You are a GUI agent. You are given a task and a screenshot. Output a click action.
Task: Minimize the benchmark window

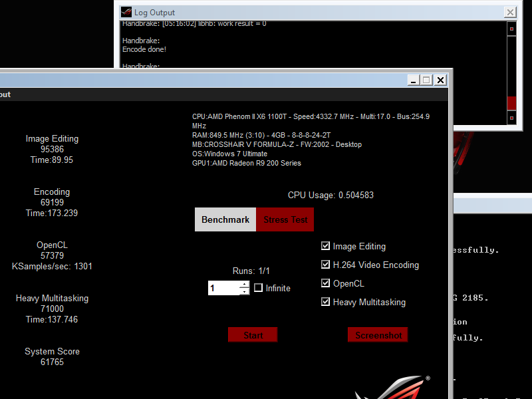(413, 80)
